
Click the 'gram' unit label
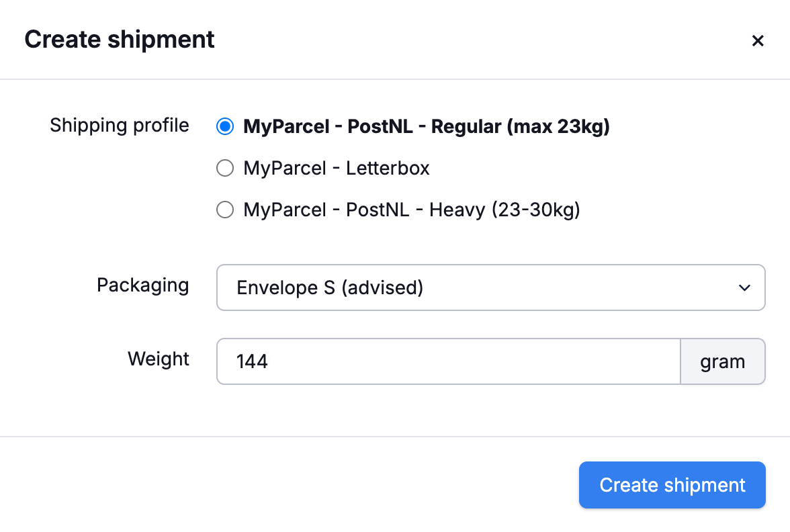(723, 361)
